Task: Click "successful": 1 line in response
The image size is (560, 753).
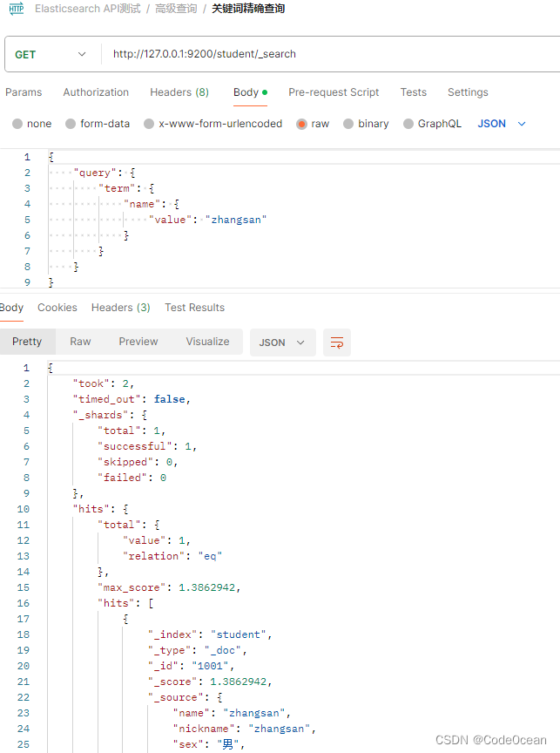Action: click(x=147, y=446)
